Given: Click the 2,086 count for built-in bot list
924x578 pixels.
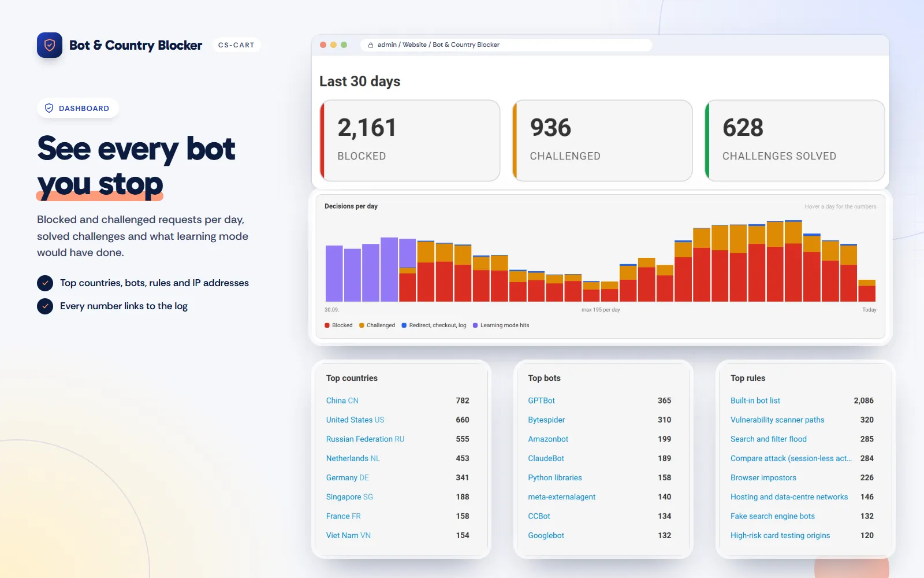Looking at the screenshot, I should (x=864, y=401).
